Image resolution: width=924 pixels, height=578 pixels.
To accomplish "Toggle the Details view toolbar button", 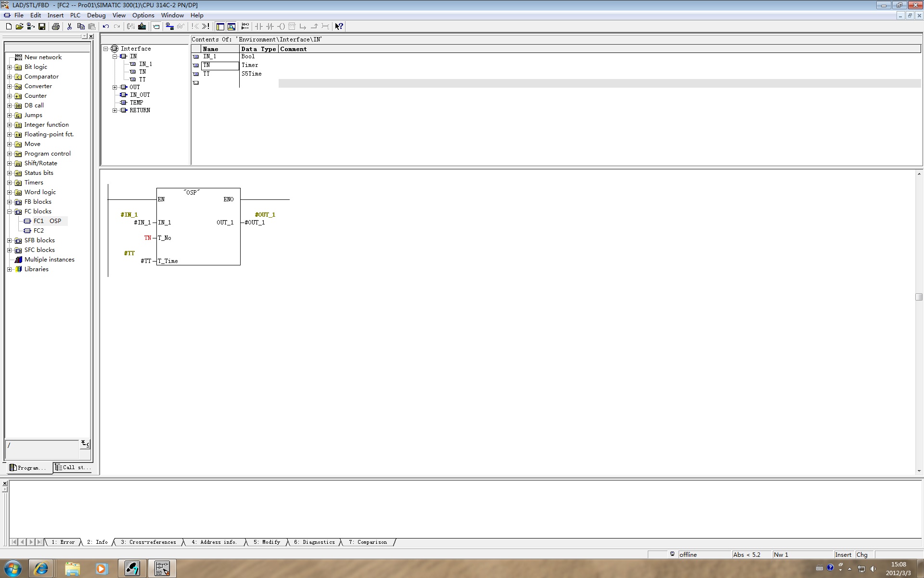I will pyautogui.click(x=231, y=26).
